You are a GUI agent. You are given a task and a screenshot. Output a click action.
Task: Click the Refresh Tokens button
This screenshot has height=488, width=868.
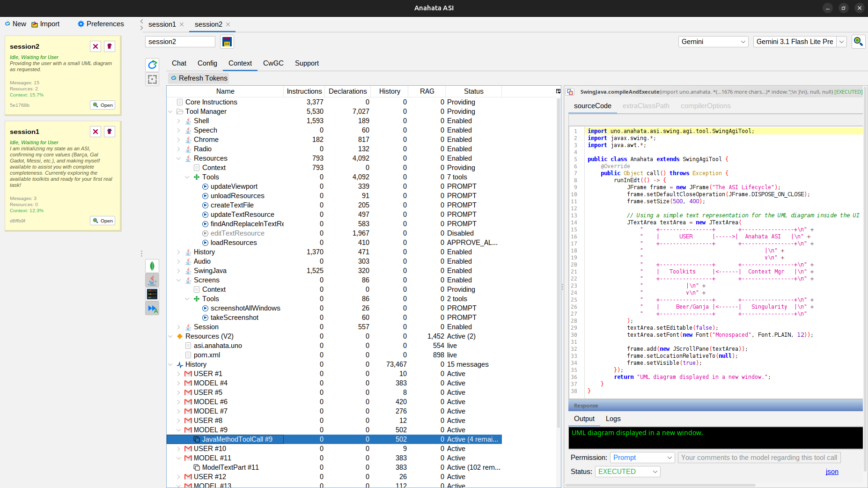point(199,78)
